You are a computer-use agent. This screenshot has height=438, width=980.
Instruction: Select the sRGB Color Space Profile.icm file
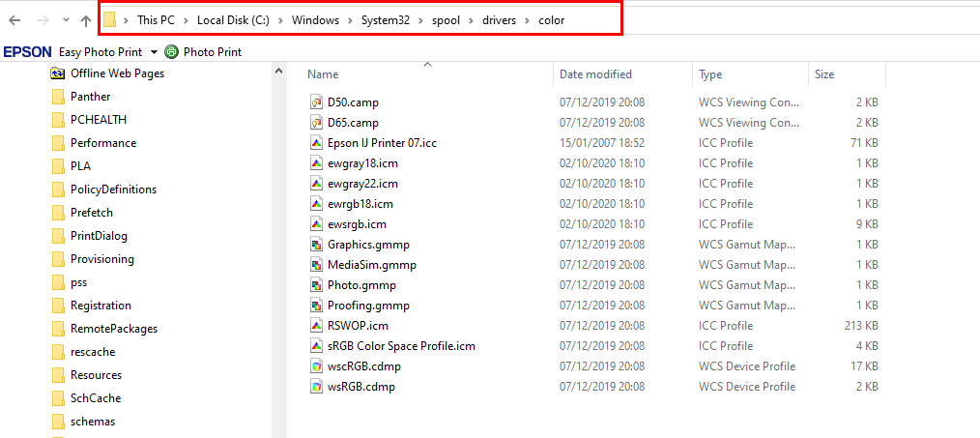401,346
